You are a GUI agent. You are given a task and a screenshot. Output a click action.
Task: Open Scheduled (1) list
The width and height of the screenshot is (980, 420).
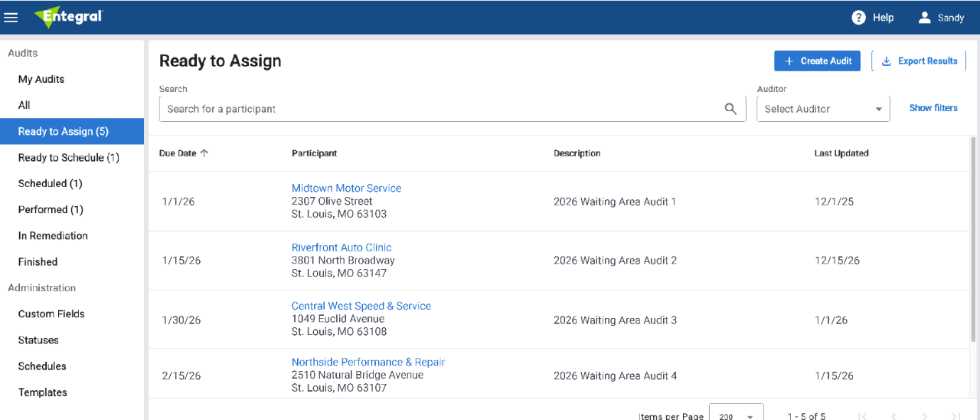click(x=51, y=183)
